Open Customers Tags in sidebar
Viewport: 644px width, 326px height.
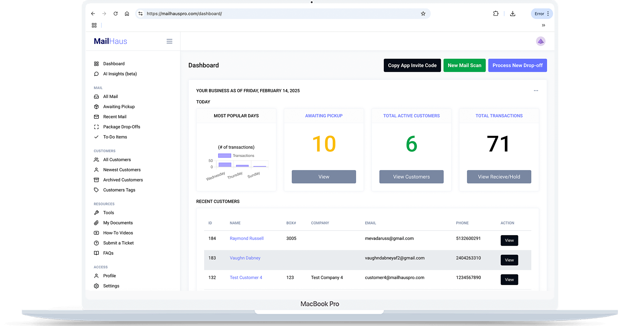click(119, 190)
